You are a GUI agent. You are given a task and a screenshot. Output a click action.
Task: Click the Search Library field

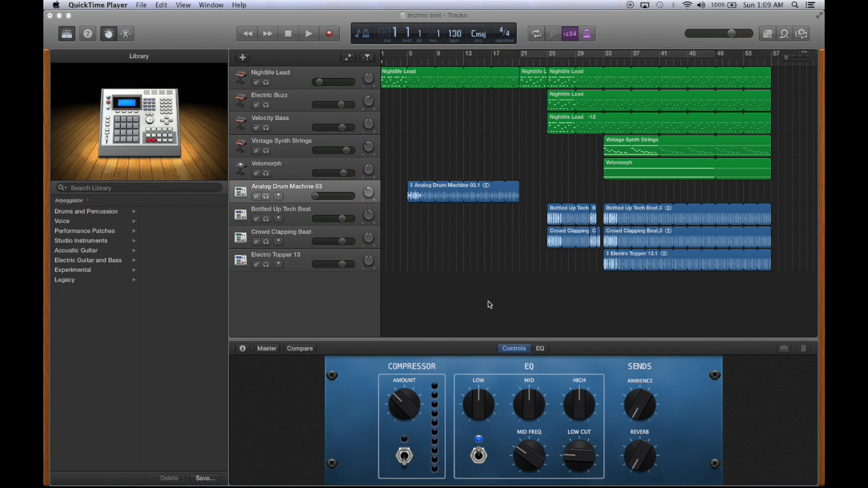[x=139, y=188]
